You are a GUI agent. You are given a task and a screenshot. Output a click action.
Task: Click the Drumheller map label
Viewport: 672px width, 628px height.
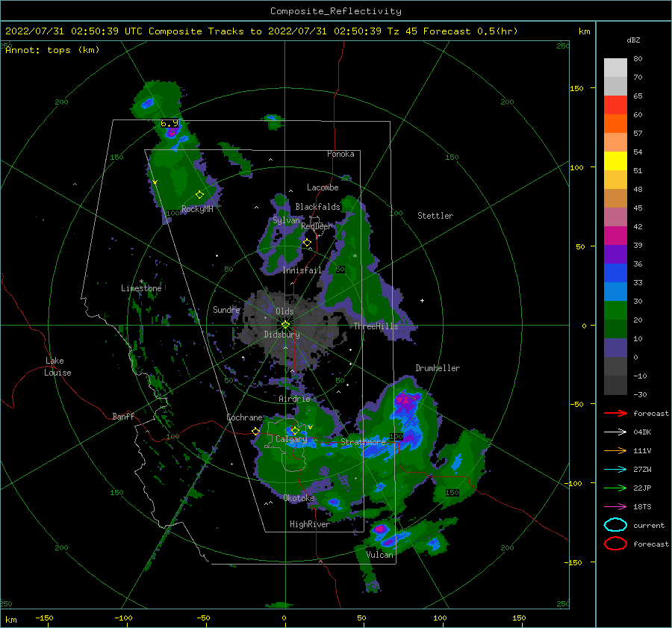tap(438, 368)
